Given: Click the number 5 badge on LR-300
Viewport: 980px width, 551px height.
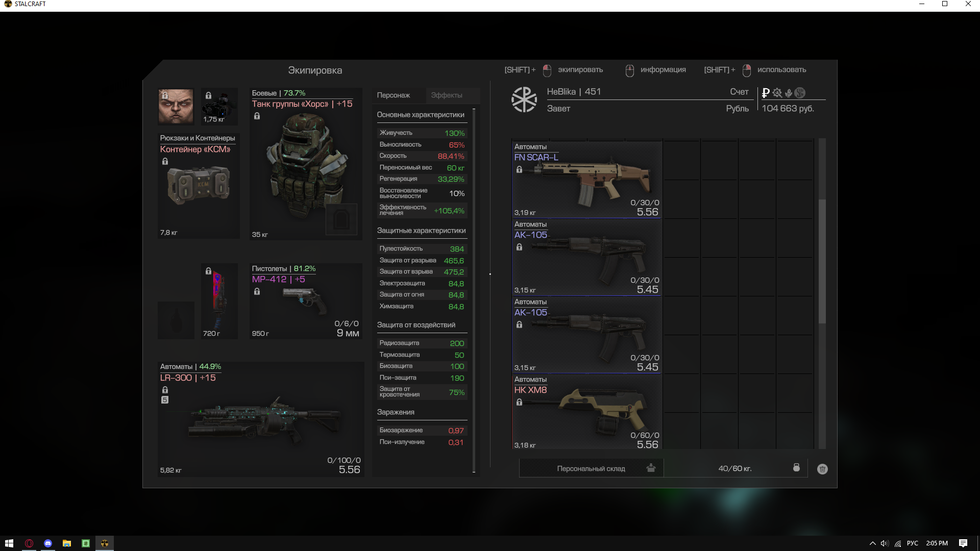Looking at the screenshot, I should (165, 400).
